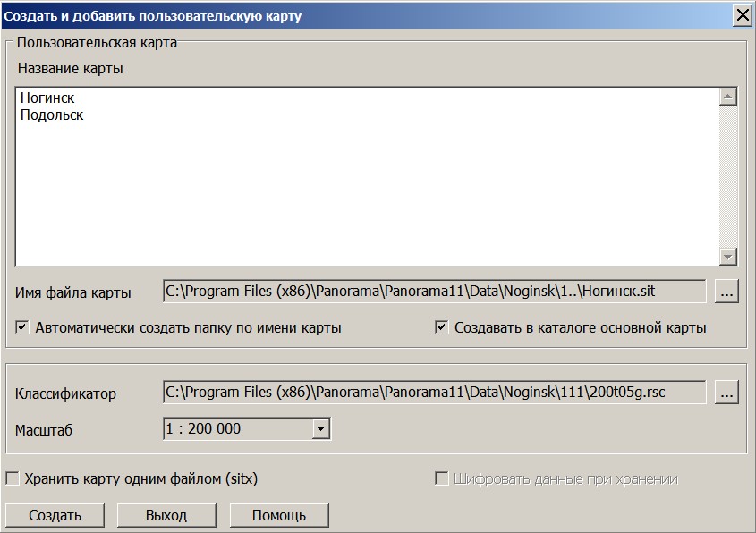Click the dialog title bar

(358, 15)
